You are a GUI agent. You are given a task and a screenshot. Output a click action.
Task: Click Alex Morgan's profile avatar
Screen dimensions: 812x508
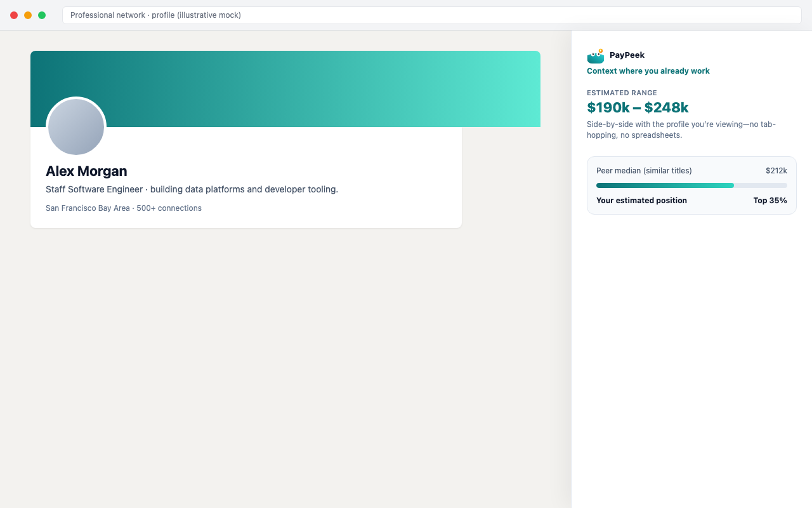[76, 127]
